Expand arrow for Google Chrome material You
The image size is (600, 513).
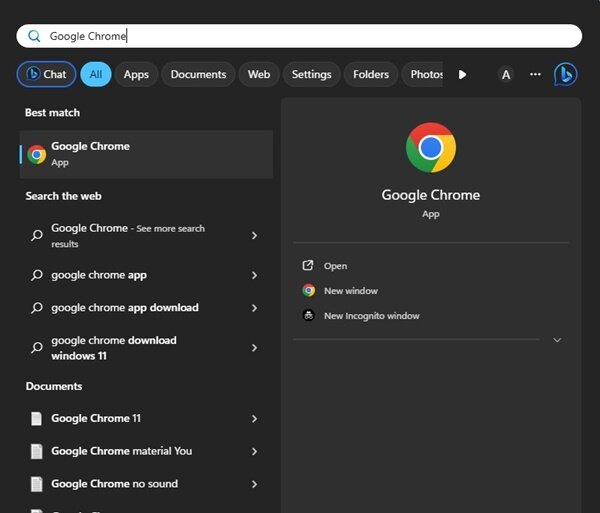pos(254,451)
